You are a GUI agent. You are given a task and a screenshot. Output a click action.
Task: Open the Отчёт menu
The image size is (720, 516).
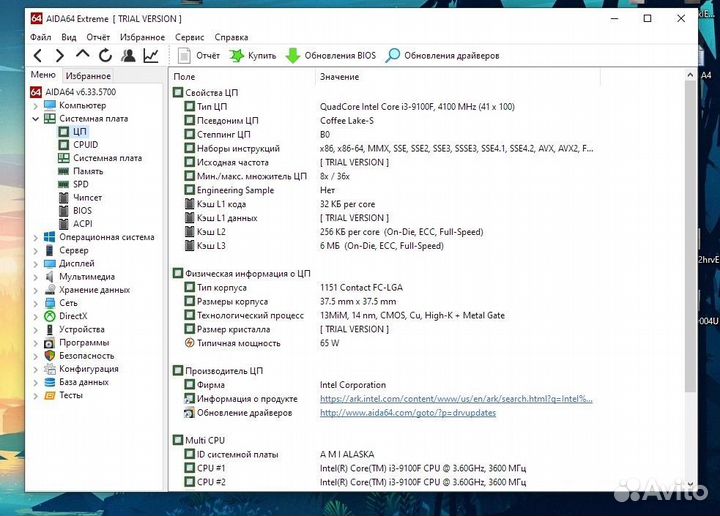point(98,37)
